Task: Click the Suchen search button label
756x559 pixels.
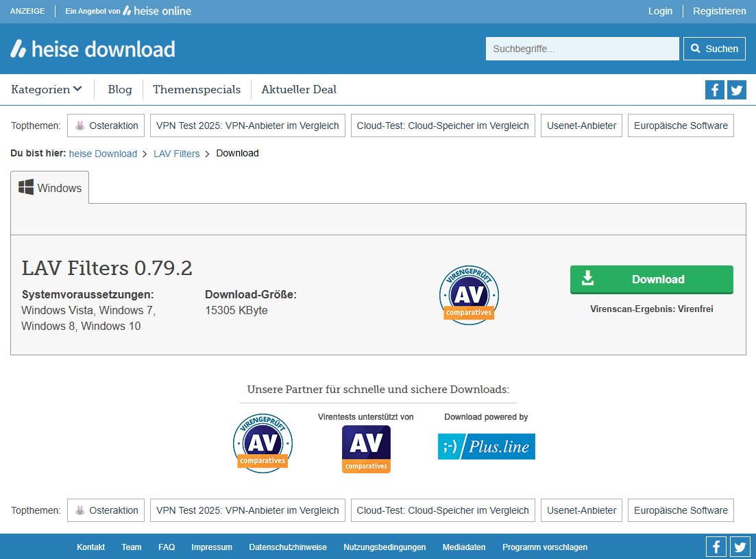Action: (x=722, y=49)
